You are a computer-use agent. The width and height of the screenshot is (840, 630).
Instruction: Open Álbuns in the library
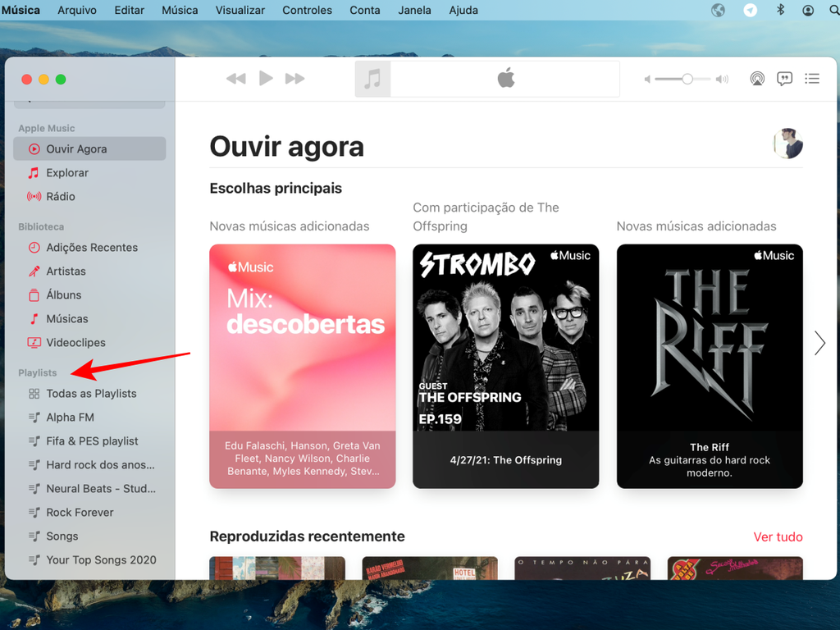coord(89,294)
